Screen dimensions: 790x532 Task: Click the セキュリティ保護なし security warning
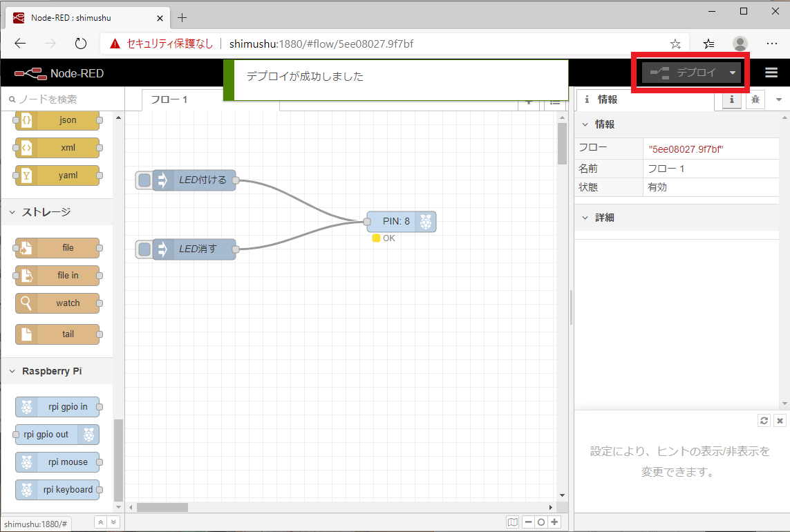(161, 44)
